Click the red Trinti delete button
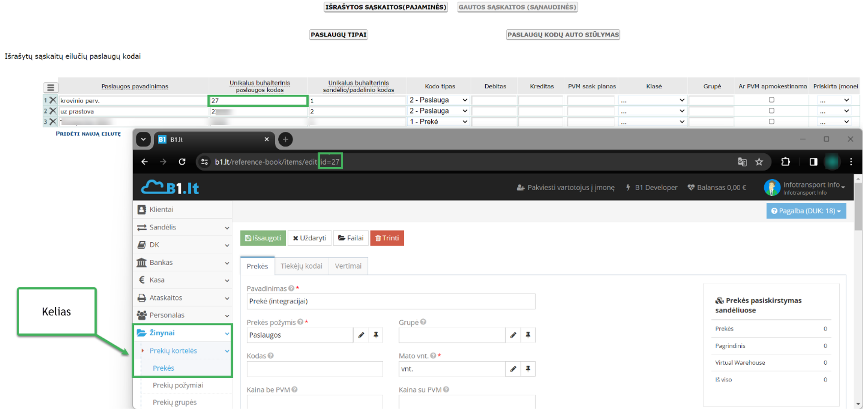 388,239
